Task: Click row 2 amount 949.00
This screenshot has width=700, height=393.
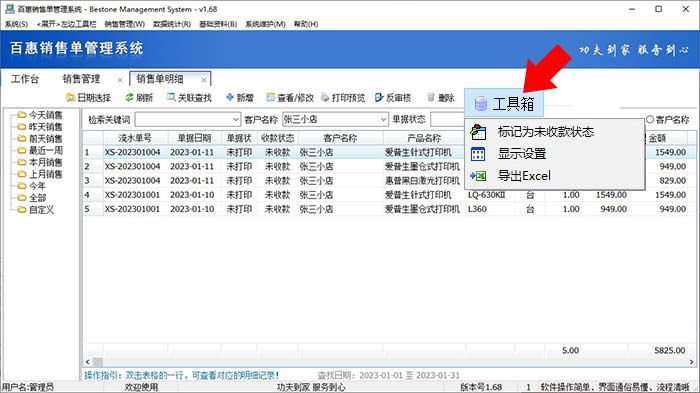Action: pos(671,166)
